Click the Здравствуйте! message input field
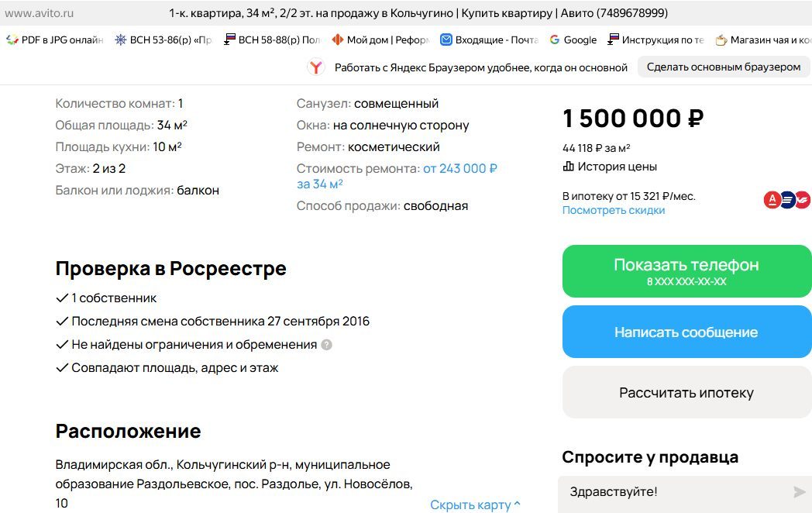Viewport: 812px width, 513px height. [x=679, y=492]
